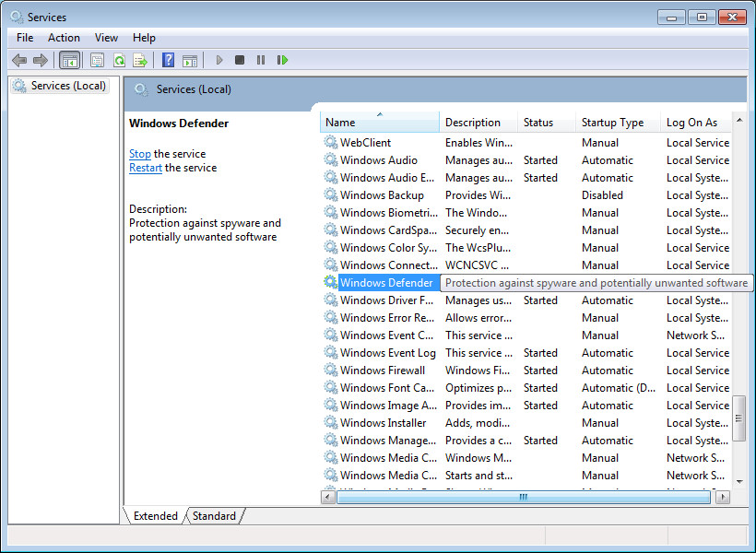Click the Export List toolbar icon
This screenshot has width=756, height=553.
pos(140,59)
